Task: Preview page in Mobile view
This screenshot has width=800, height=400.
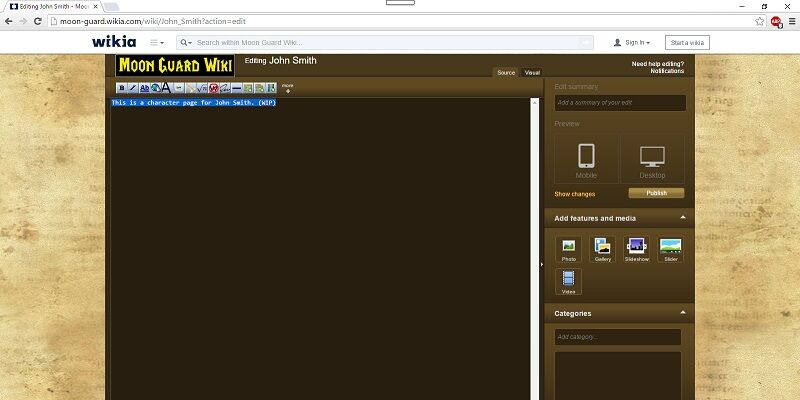Action: pos(586,159)
